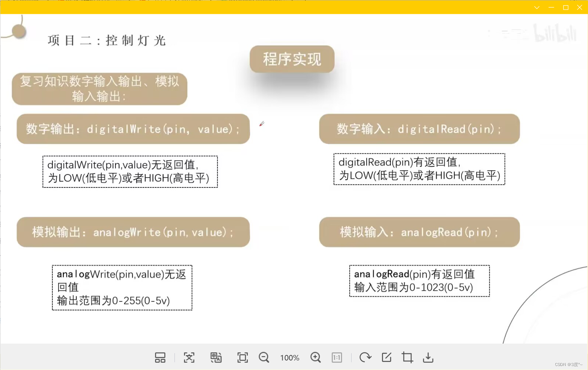
Task: Maximize the image viewer window
Action: pos(566,7)
